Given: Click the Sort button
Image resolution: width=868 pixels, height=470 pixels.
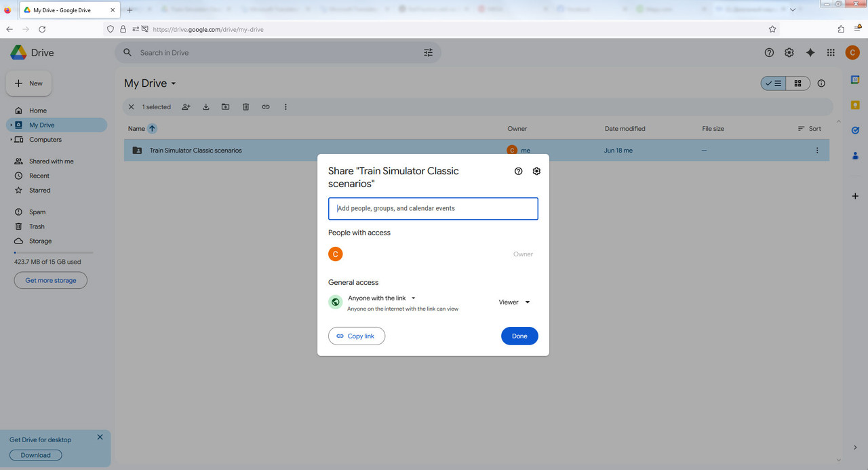Looking at the screenshot, I should click(810, 129).
